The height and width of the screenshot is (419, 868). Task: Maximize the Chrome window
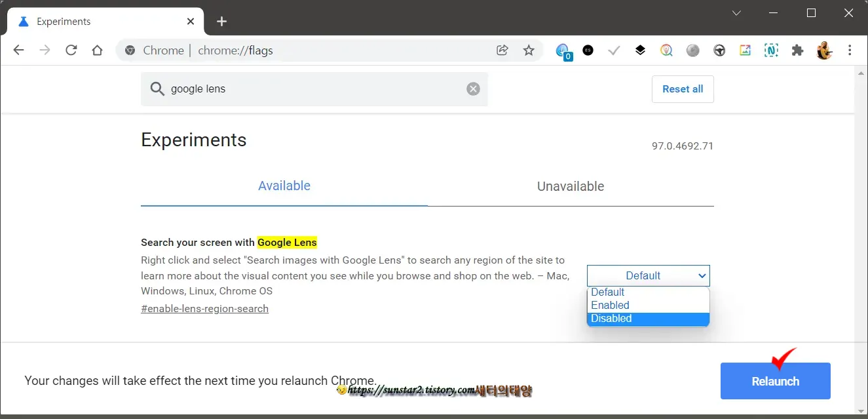point(811,13)
